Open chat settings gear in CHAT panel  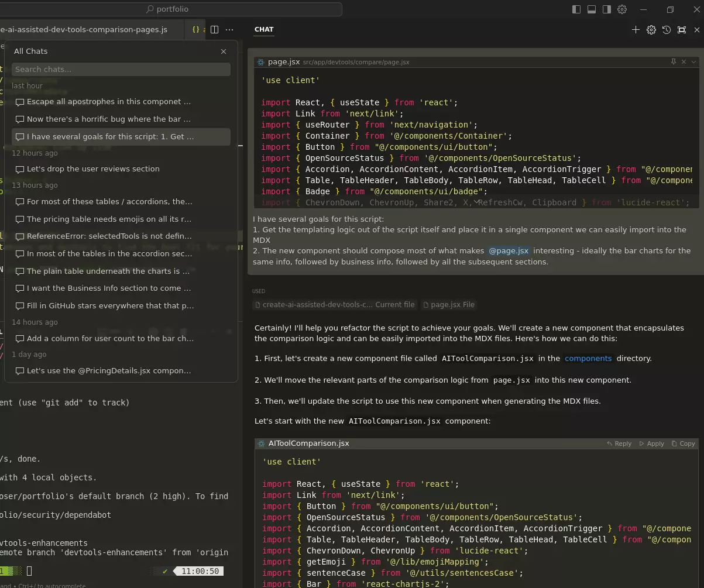coord(651,30)
